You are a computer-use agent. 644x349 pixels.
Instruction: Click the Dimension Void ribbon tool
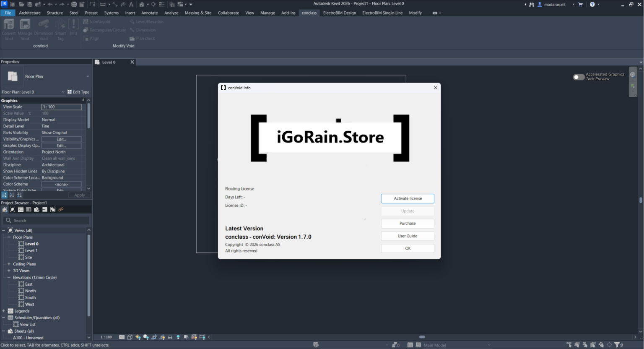44,29
